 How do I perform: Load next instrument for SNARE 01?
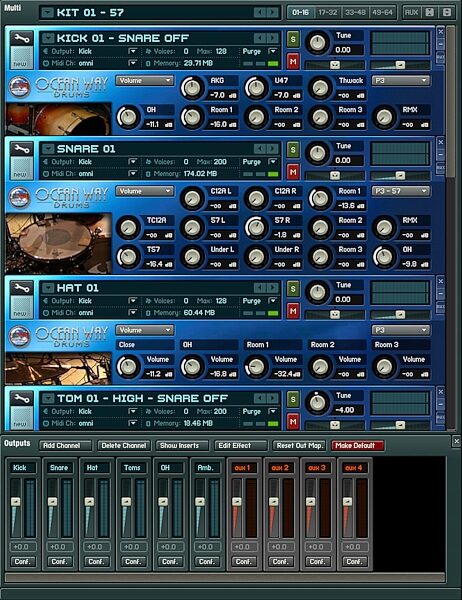click(272, 149)
